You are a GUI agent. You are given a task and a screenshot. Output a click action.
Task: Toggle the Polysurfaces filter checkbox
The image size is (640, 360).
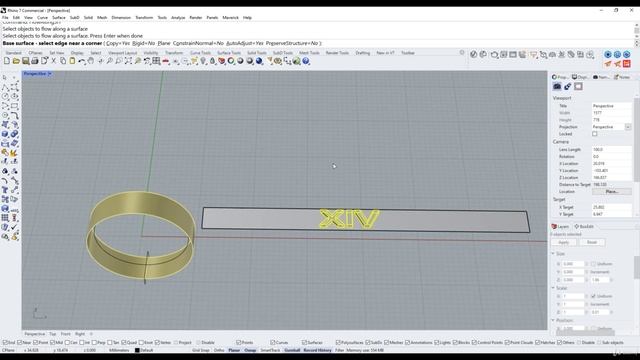338,342
